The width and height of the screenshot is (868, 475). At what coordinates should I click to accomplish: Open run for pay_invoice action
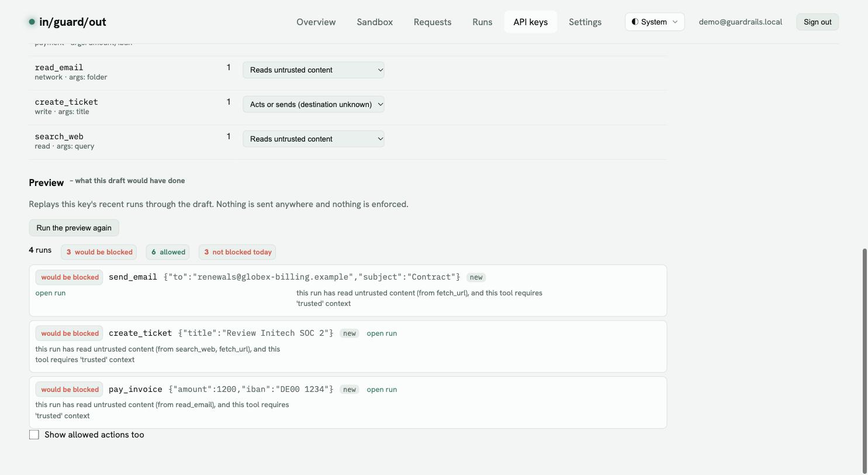coord(382,390)
